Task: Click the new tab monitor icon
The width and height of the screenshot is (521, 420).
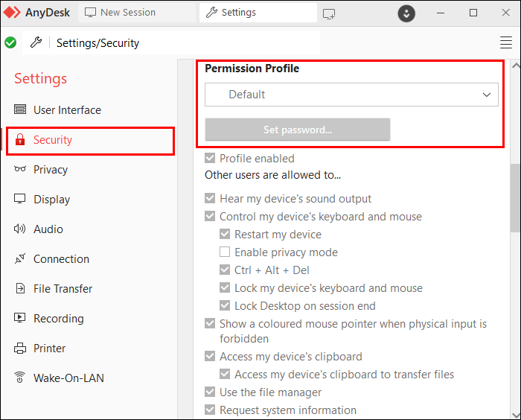Action: pyautogui.click(x=329, y=13)
